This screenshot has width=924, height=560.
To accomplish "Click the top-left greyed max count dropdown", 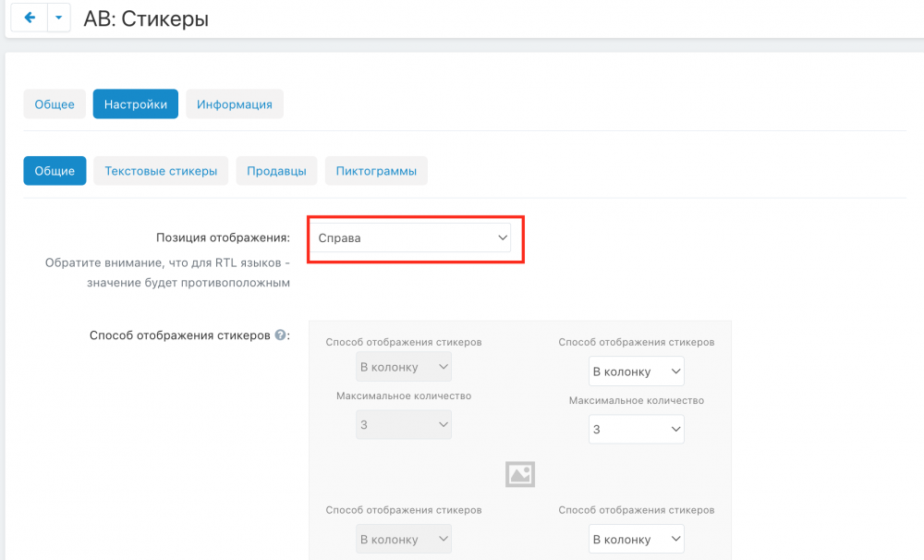I will click(404, 424).
